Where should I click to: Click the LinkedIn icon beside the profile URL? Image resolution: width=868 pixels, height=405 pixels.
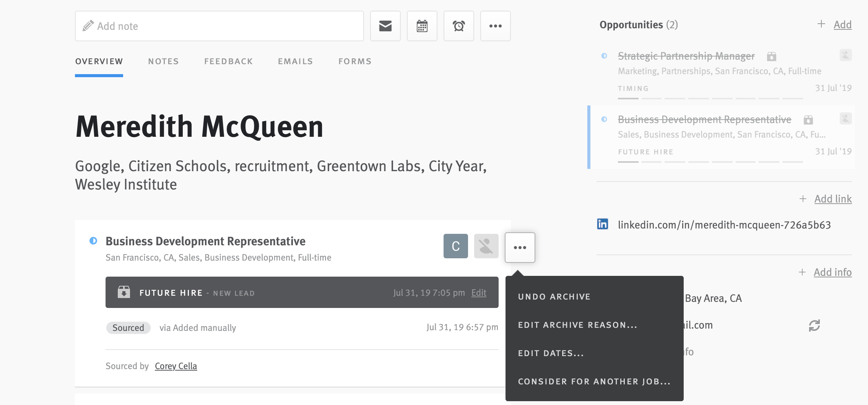pos(603,225)
